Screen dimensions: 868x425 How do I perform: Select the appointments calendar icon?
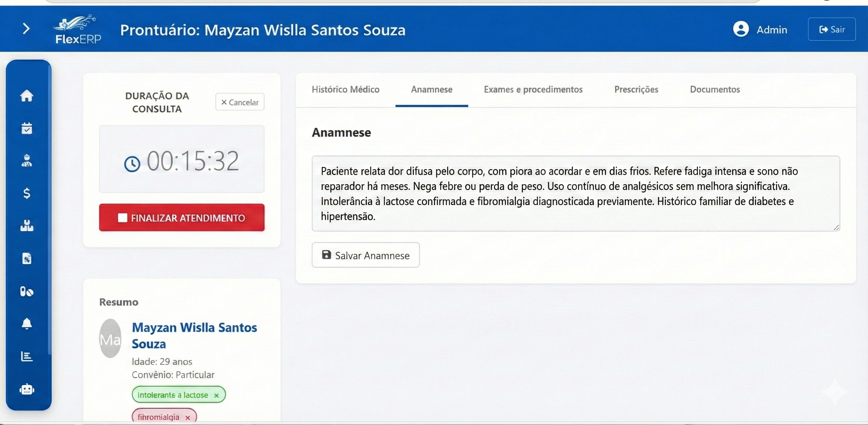(27, 128)
